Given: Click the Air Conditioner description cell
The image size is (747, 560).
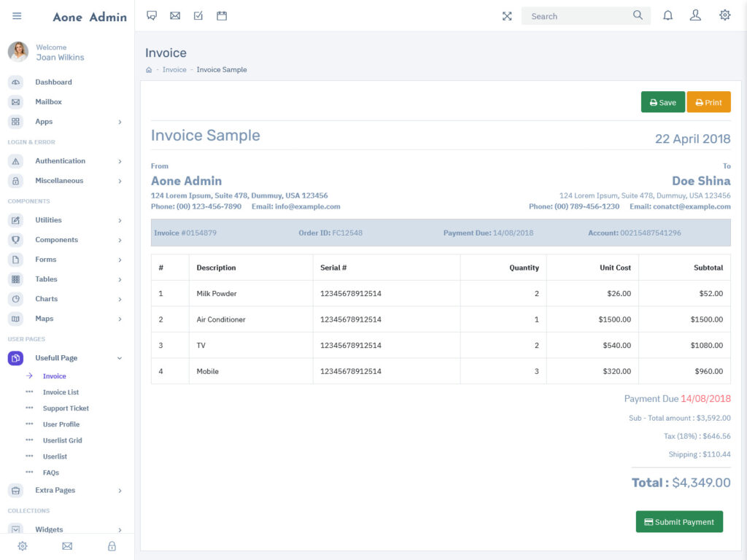Looking at the screenshot, I should (251, 319).
